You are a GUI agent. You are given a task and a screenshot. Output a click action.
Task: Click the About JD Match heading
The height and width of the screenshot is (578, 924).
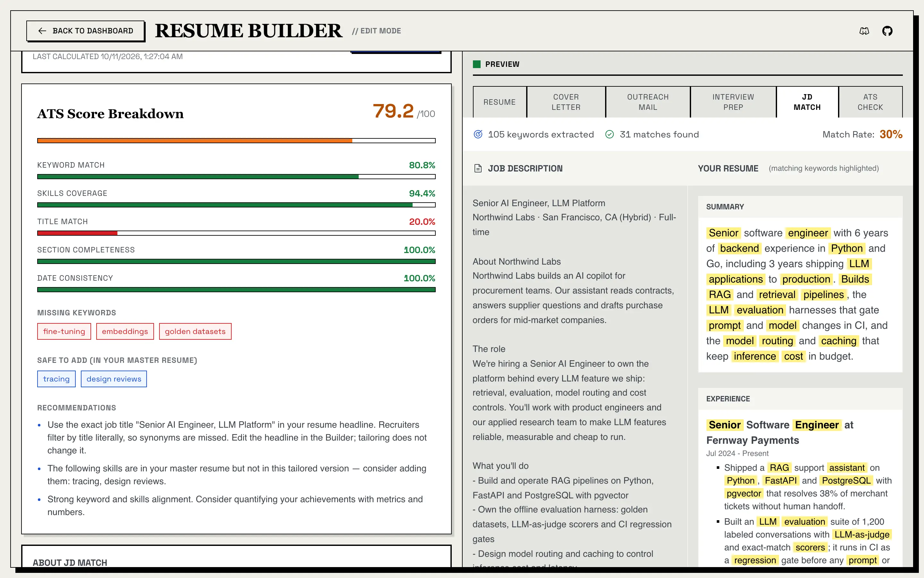pyautogui.click(x=70, y=563)
